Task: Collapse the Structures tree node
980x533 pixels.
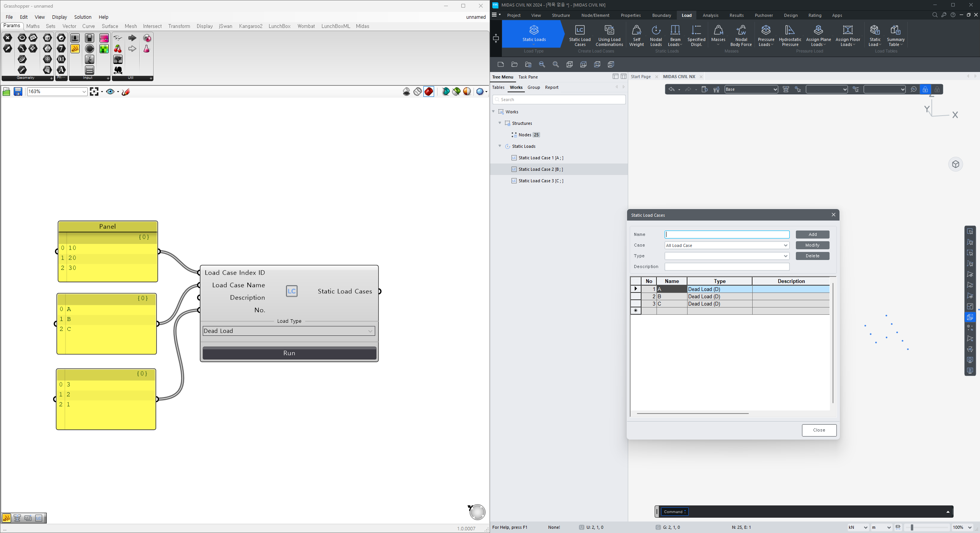Action: (x=500, y=123)
